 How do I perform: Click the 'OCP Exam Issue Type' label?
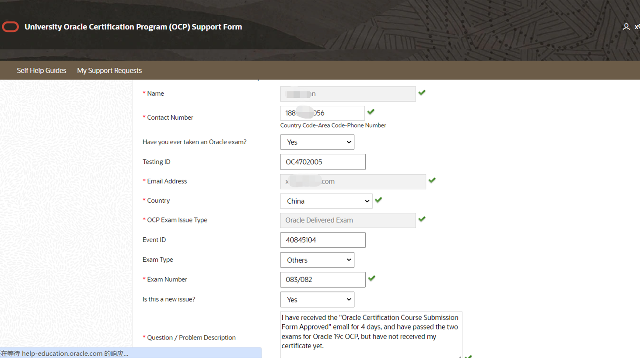click(177, 220)
